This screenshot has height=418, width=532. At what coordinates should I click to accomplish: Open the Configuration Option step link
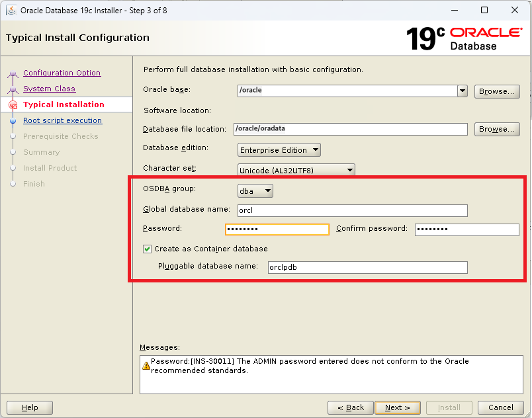[62, 73]
